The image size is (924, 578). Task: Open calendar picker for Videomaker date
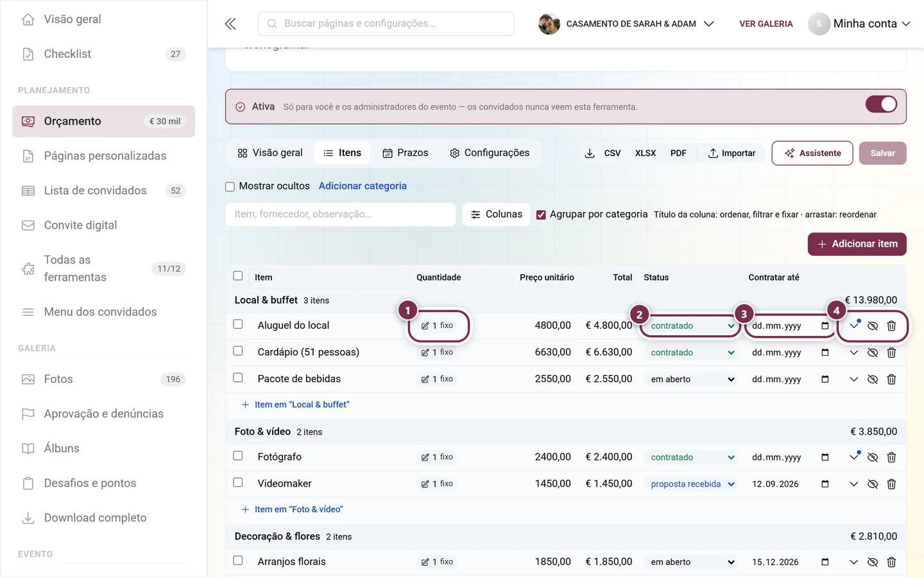tap(825, 484)
